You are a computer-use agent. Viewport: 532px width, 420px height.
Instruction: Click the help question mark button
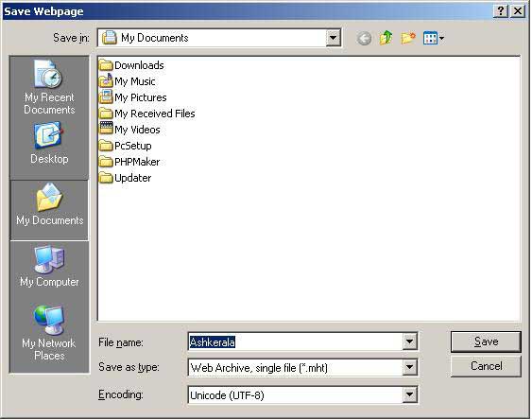point(501,11)
